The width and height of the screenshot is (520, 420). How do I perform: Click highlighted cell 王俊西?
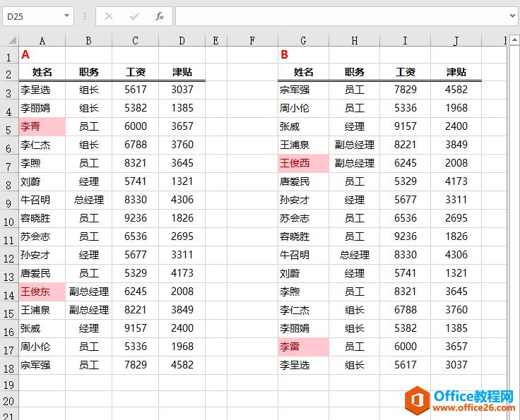point(303,163)
